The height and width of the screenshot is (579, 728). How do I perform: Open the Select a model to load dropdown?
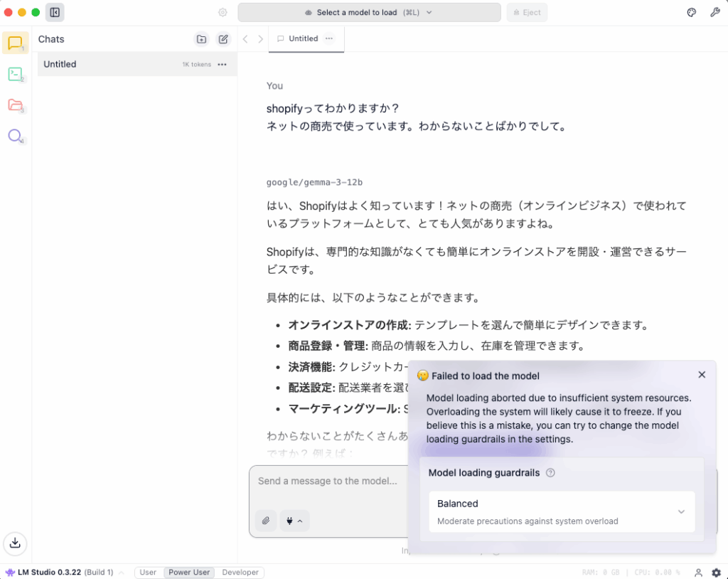click(369, 12)
